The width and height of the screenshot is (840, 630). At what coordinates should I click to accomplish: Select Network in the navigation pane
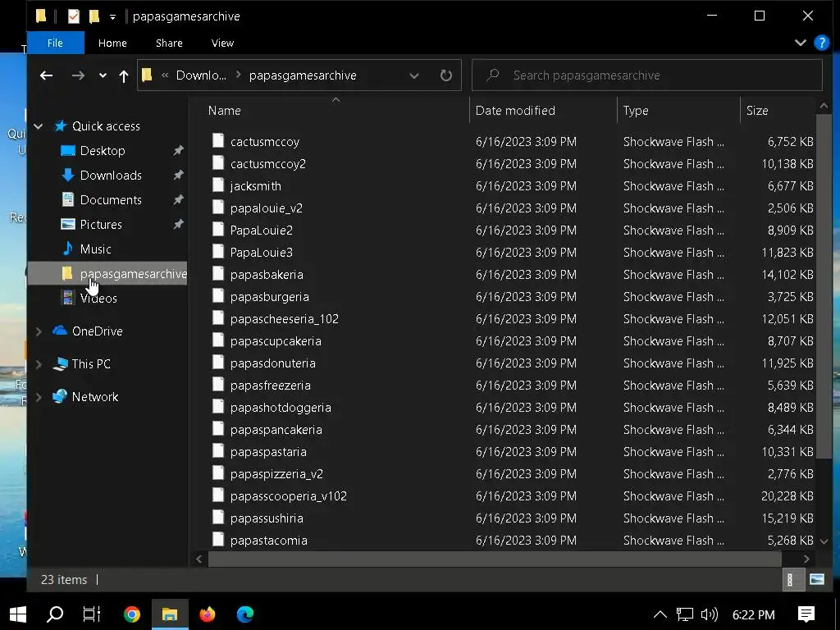(x=95, y=396)
